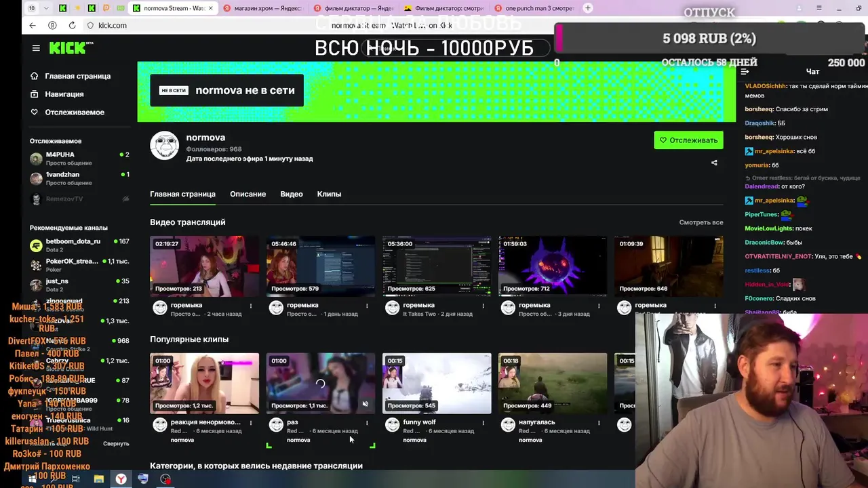
Task: Switch to магазин хром browser tab
Action: (x=262, y=8)
